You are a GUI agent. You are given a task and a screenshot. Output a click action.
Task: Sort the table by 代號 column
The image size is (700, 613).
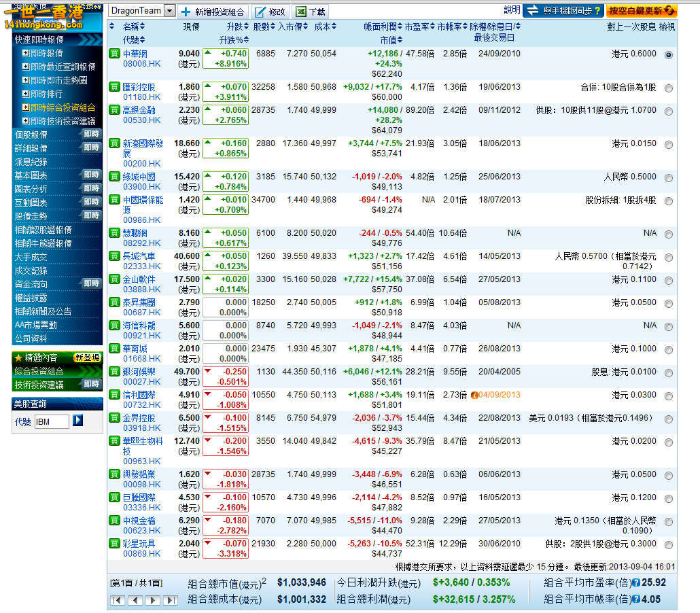tap(133, 40)
